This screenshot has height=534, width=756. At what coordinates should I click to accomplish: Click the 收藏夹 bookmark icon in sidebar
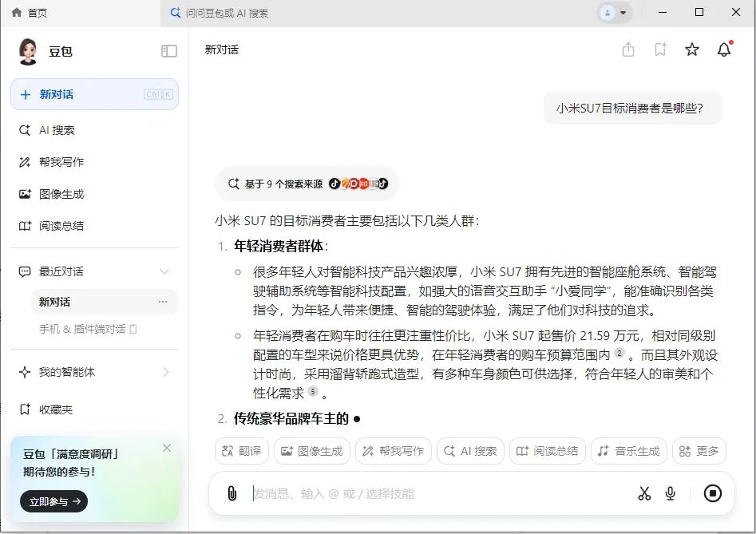pyautogui.click(x=25, y=409)
